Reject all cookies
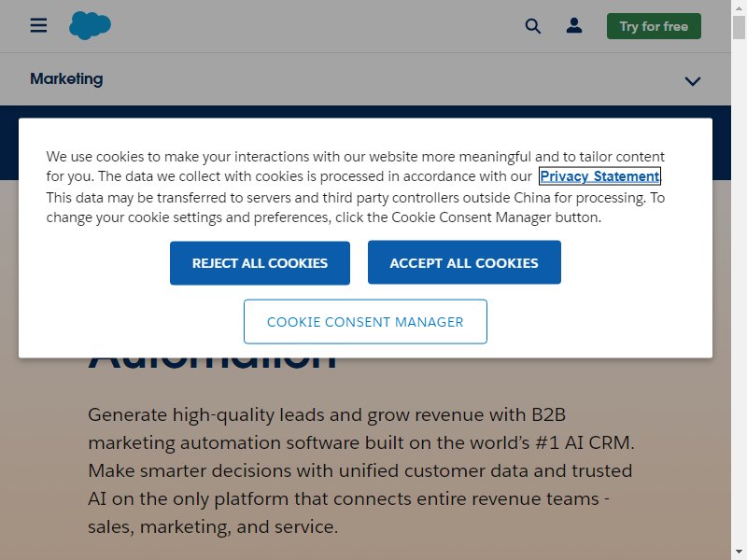Screen dimensions: 747x560 (x=260, y=263)
